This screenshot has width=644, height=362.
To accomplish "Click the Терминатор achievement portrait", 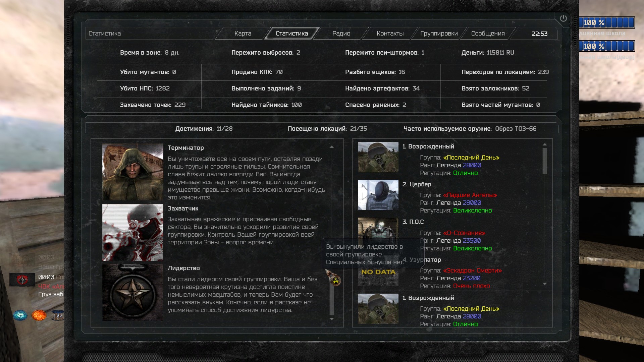I will click(132, 172).
